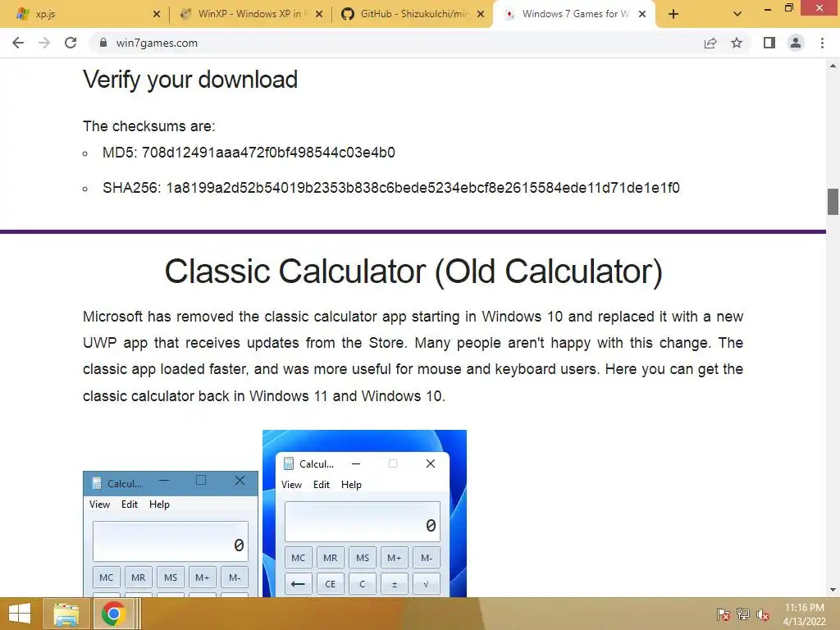Click the scrollbar down arrow
840x630 pixels.
[x=833, y=590]
